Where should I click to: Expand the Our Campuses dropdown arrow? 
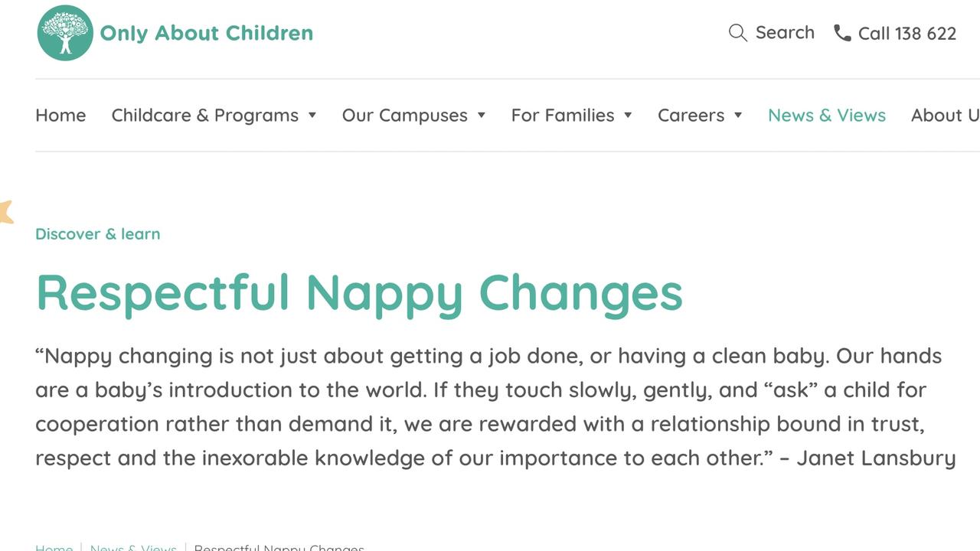tap(482, 116)
